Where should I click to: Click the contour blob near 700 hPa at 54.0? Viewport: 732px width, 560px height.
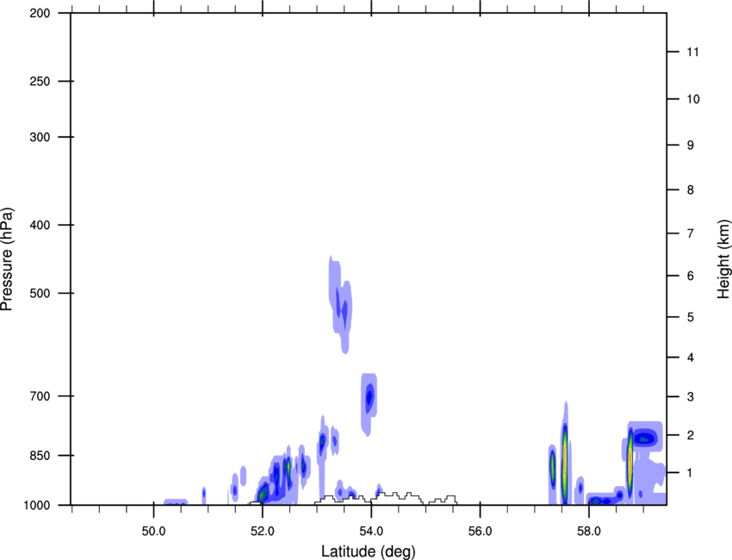click(x=369, y=404)
